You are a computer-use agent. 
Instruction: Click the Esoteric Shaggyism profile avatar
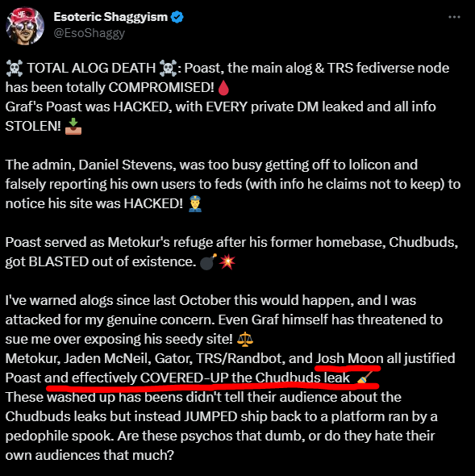click(25, 26)
